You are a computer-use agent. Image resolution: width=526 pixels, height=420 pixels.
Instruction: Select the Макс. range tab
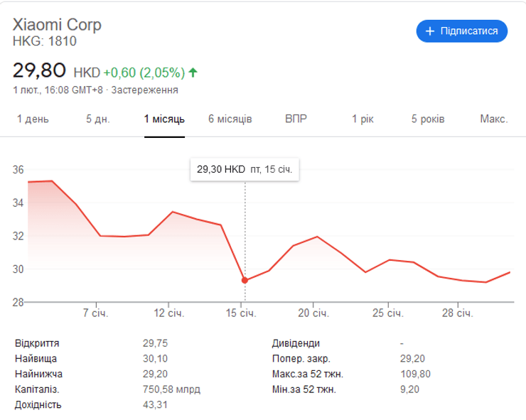493,119
